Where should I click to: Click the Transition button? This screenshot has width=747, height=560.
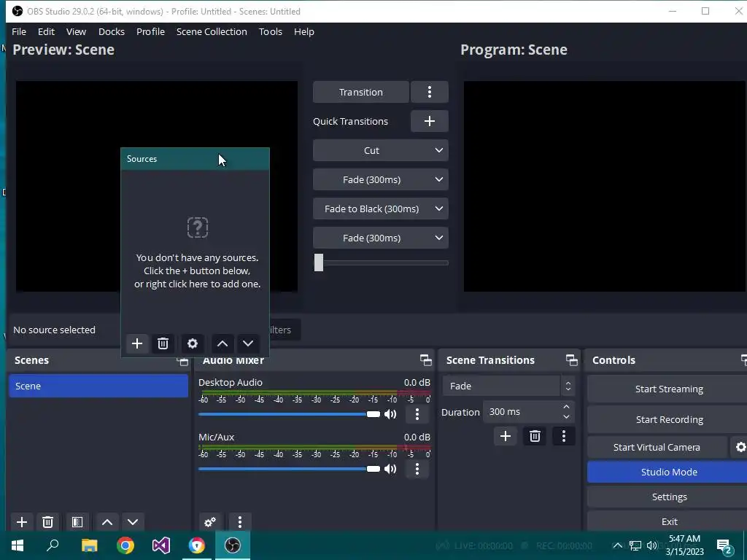click(x=360, y=92)
